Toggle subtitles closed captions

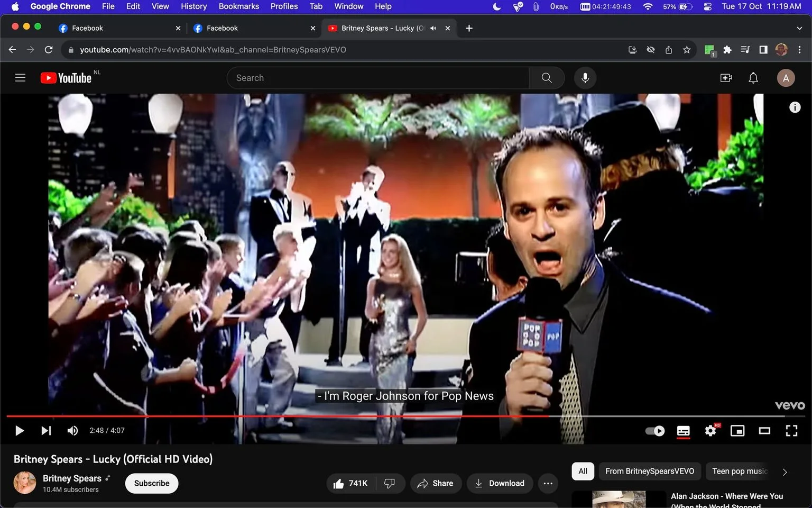pyautogui.click(x=684, y=431)
